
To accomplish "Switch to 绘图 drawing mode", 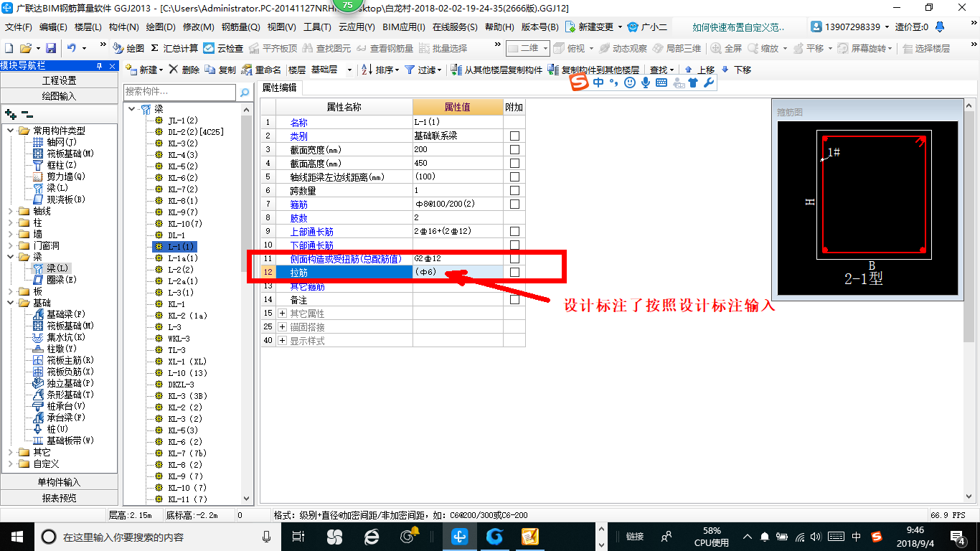I will tap(129, 48).
